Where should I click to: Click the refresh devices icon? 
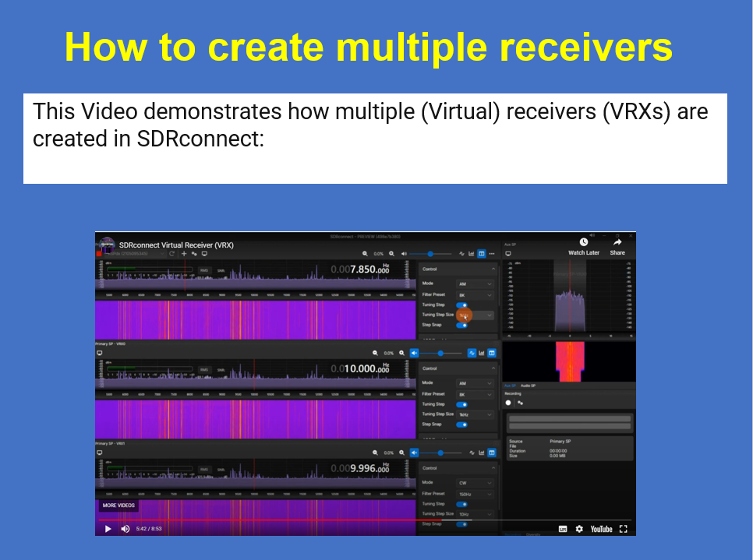pyautogui.click(x=171, y=253)
